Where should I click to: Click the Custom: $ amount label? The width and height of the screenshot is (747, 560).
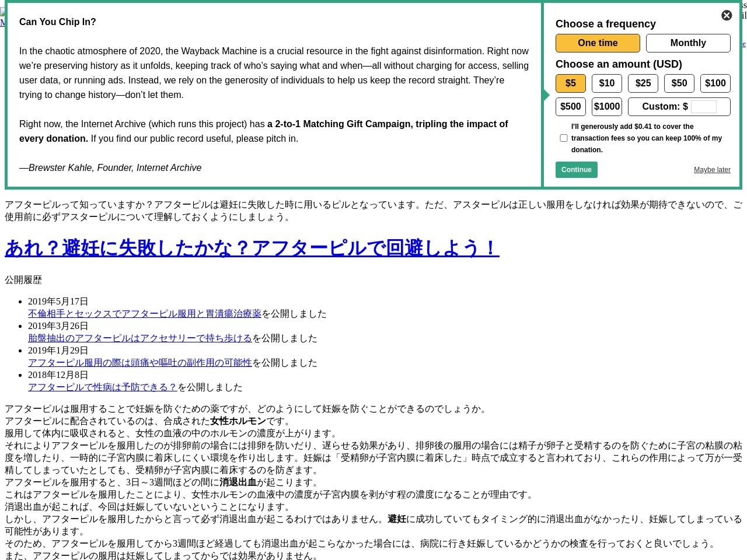(x=664, y=107)
